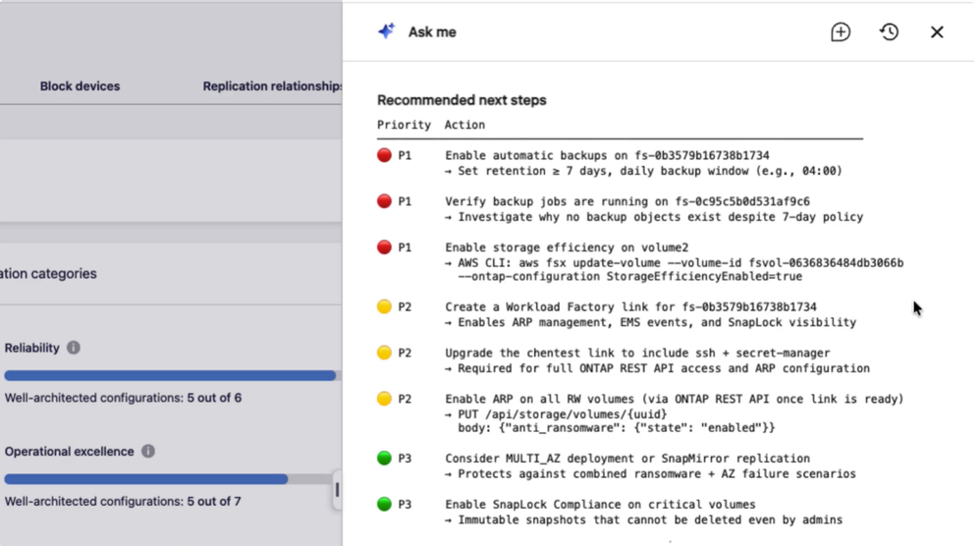The height and width of the screenshot is (546, 980).
Task: Click 'Recommended next steps' heading
Action: pyautogui.click(x=462, y=100)
